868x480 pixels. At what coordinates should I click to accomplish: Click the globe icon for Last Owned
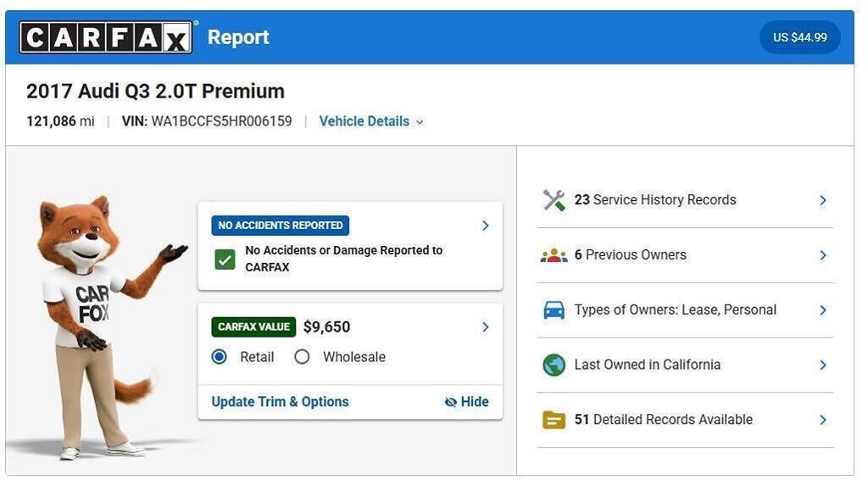554,365
